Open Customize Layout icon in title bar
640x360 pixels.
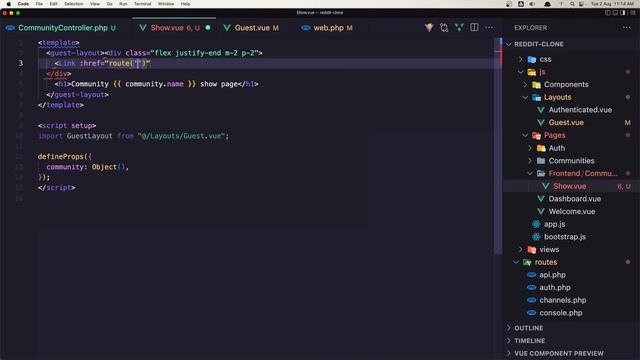pos(633,13)
